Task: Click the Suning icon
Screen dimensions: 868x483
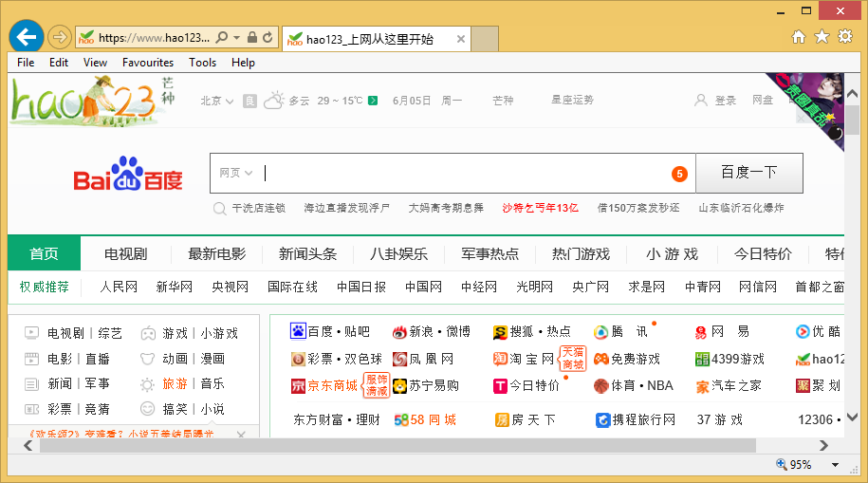Action: coord(399,386)
